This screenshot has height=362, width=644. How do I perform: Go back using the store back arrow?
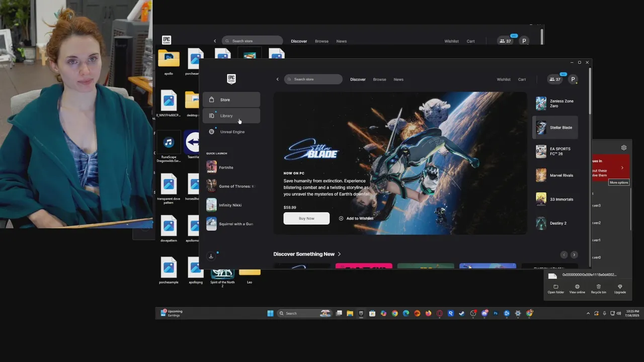(277, 79)
